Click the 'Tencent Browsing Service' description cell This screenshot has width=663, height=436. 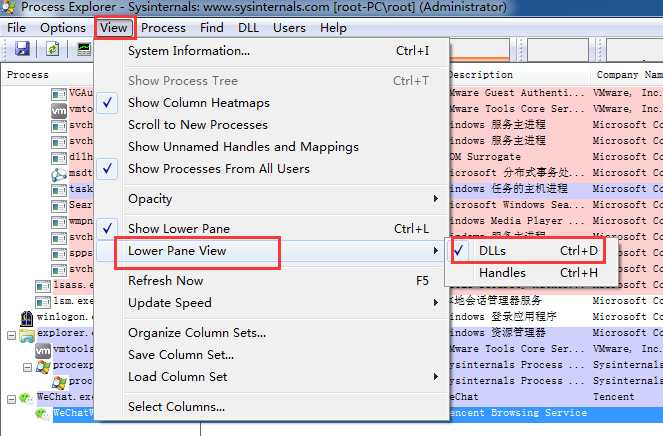[518, 413]
